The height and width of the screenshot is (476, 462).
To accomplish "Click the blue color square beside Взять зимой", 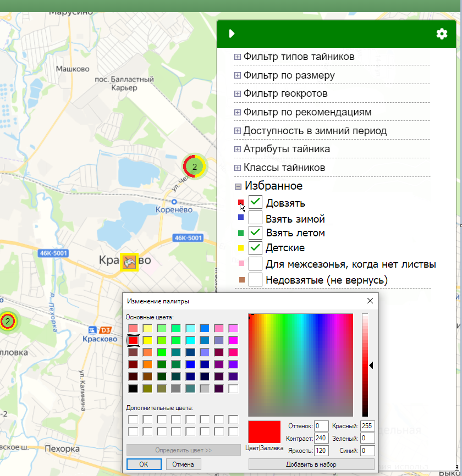I will (241, 218).
